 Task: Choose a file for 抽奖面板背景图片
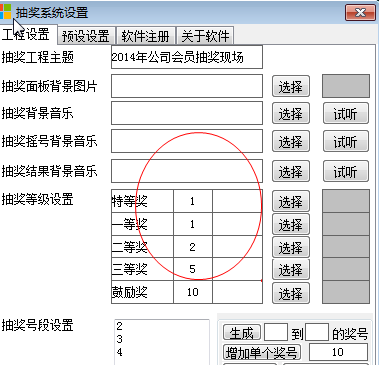click(x=291, y=87)
